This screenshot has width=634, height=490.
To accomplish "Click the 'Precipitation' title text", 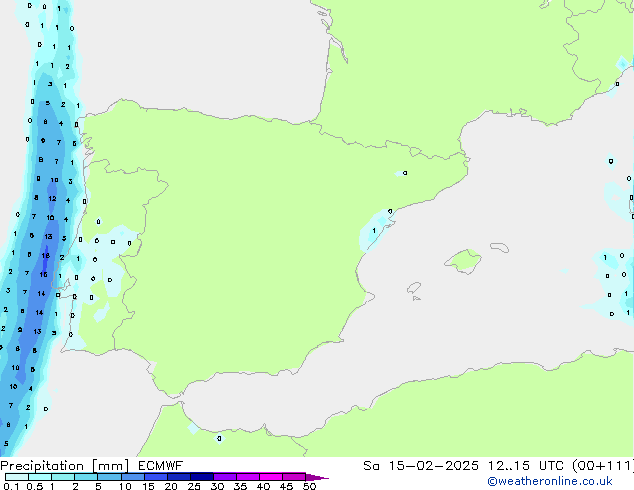I will pyautogui.click(x=42, y=466).
